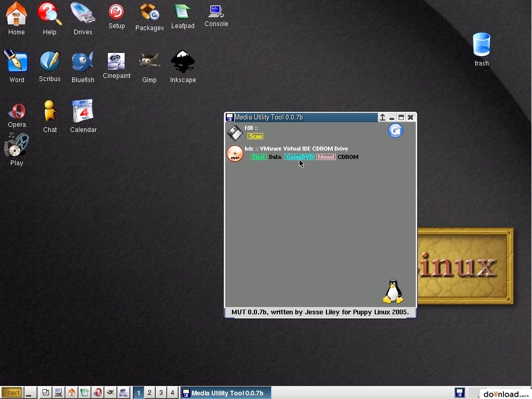
Task: Click the underscore button next to Start
Action: click(31, 393)
